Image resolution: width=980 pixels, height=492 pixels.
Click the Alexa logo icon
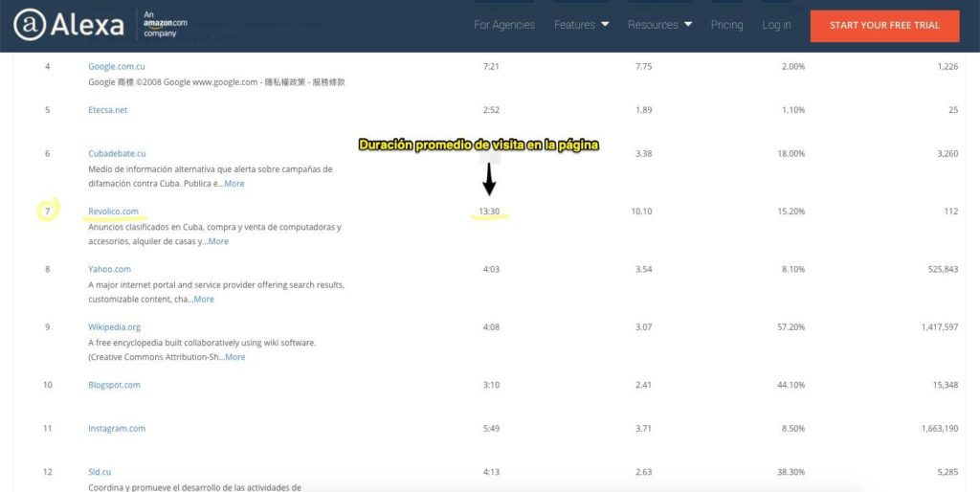(30, 25)
